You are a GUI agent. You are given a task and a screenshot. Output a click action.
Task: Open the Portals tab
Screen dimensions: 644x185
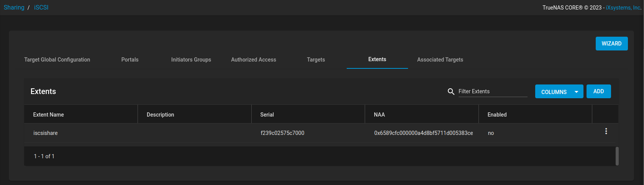pyautogui.click(x=130, y=60)
